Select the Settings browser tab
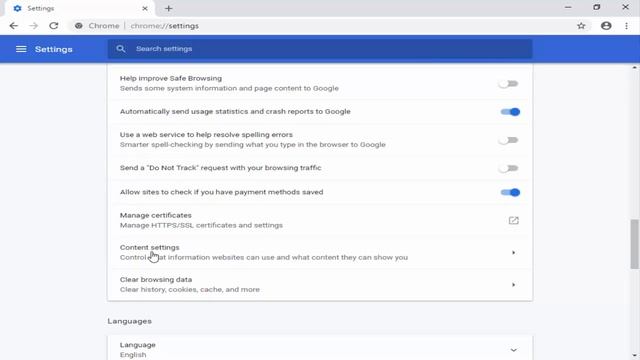The image size is (640, 360). 80,9
